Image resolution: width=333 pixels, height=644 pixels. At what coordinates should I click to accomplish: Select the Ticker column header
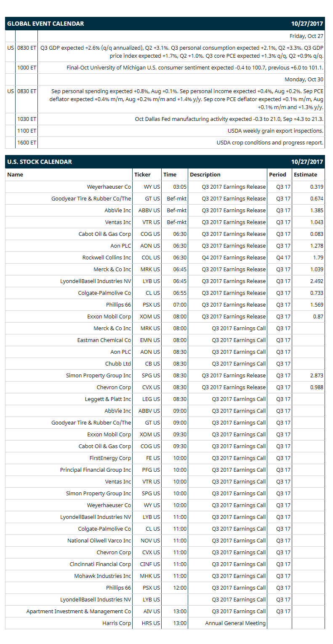(142, 174)
